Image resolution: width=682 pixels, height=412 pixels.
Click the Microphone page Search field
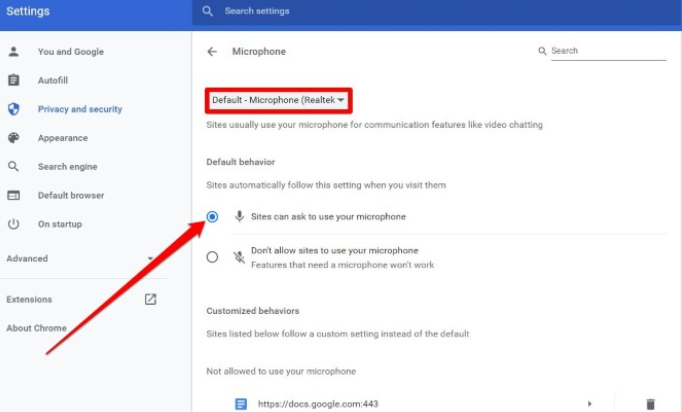click(608, 51)
